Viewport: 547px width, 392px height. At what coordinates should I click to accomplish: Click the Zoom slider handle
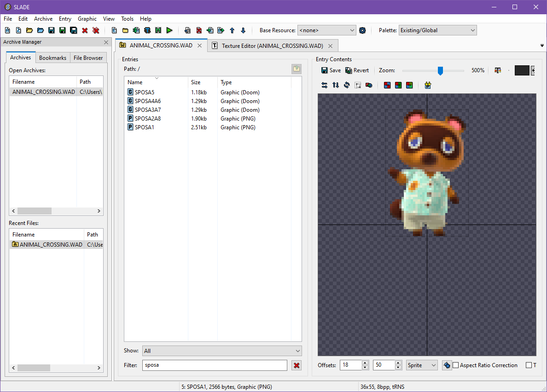[x=440, y=71]
